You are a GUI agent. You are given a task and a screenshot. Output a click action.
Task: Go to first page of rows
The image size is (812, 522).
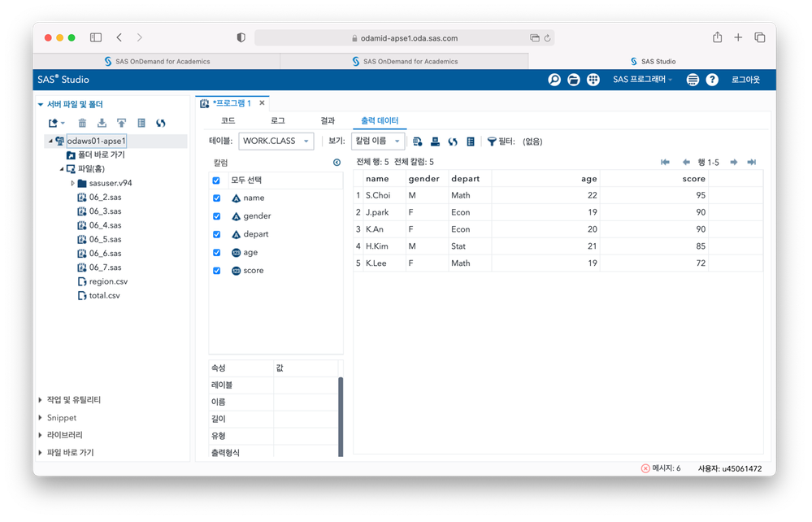(666, 162)
